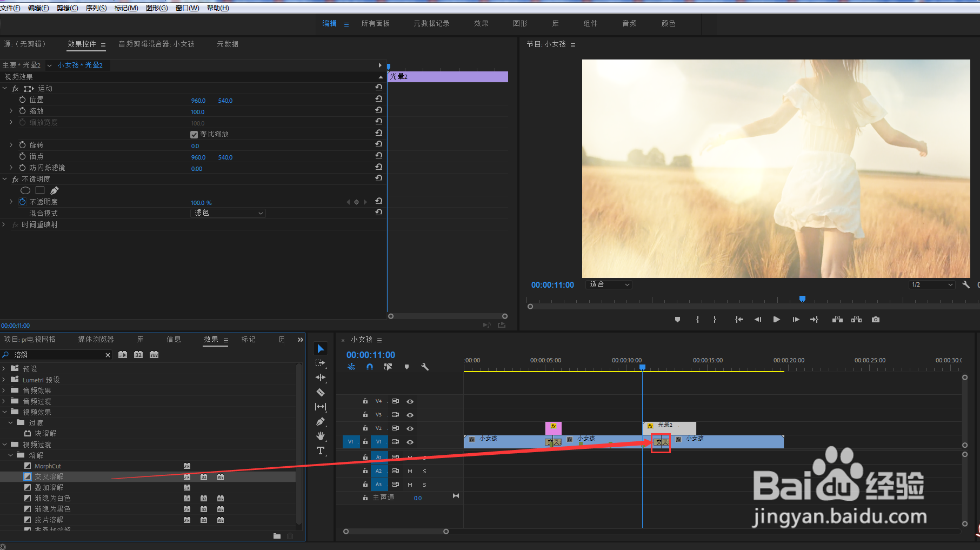The height and width of the screenshot is (550, 980).
Task: Toggle the 等比缩放 checkbox
Action: (194, 134)
